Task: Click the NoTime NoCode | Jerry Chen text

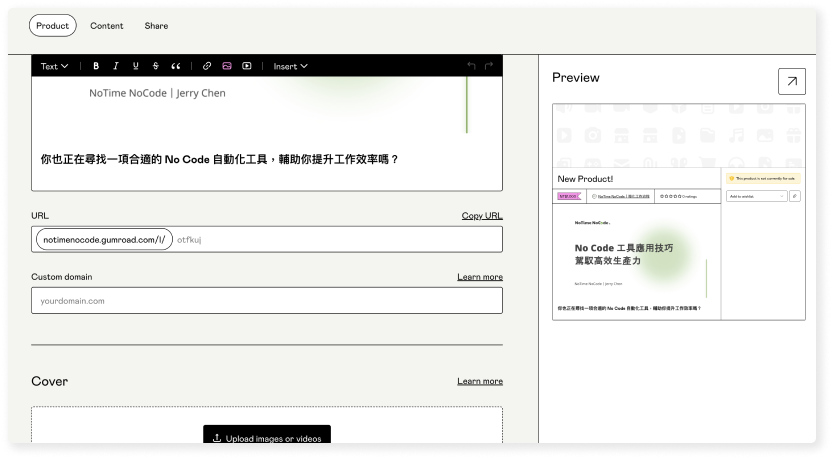Action: [x=157, y=93]
